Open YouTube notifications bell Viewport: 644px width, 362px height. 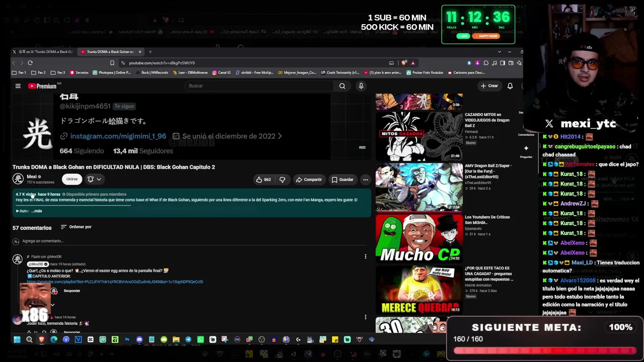[510, 86]
